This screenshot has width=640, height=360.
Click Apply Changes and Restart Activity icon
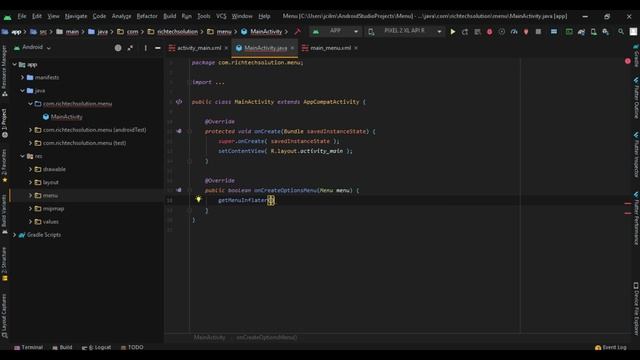465,31
